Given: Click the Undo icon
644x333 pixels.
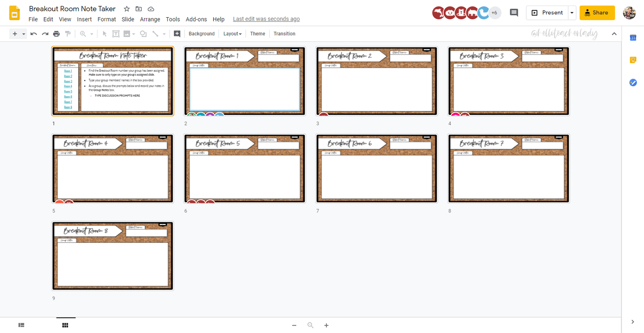Looking at the screenshot, I should tap(33, 34).
